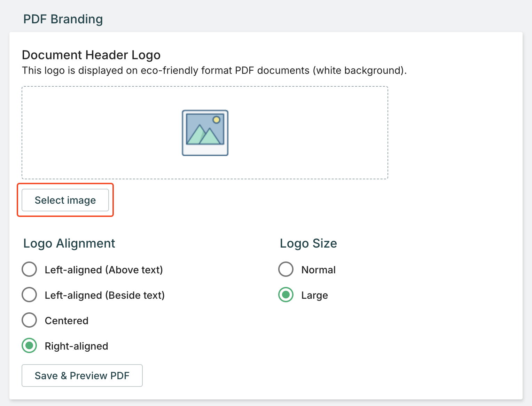The image size is (532, 406).
Task: Click the "Right-aligned" option label text
Action: [x=76, y=346]
